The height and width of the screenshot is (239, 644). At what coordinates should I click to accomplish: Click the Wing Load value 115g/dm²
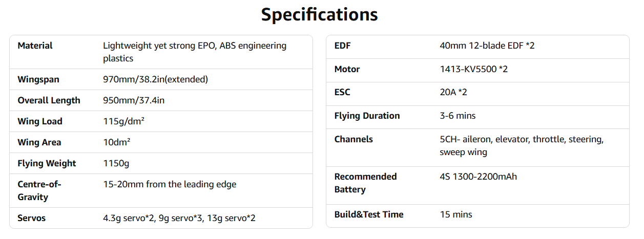123,121
